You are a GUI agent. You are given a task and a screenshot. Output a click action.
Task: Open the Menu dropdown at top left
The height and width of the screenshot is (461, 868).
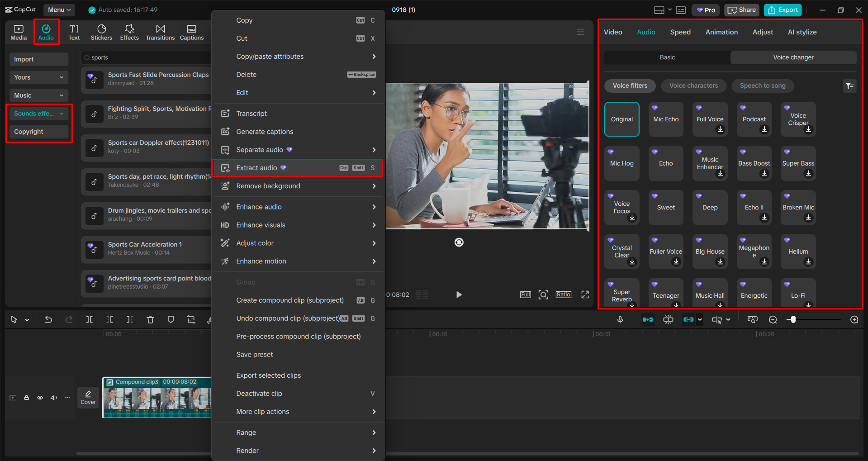click(x=59, y=10)
